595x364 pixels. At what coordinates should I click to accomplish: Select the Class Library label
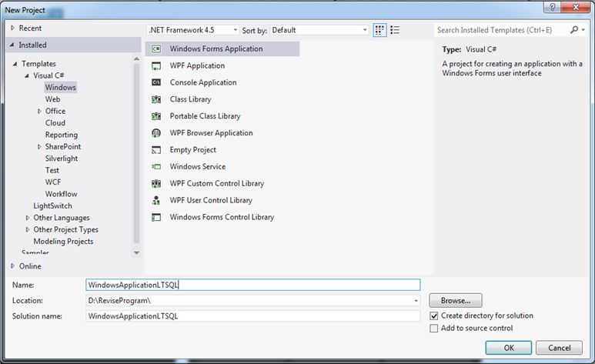click(x=190, y=99)
